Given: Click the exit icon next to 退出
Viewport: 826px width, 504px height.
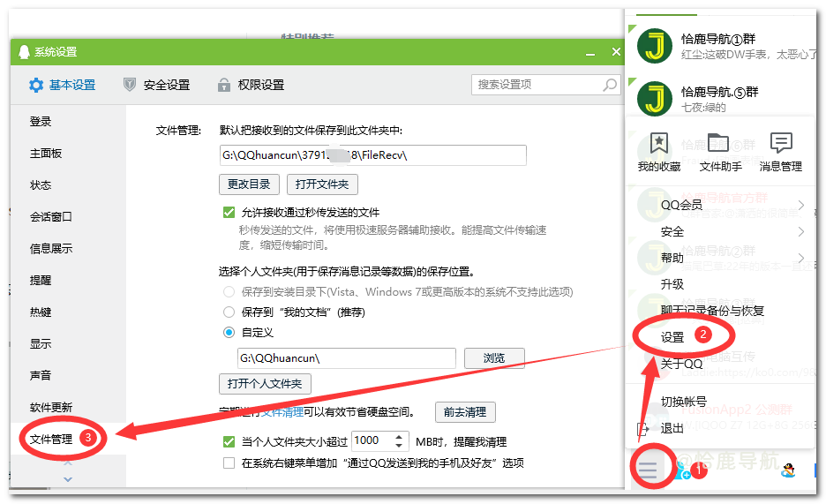Looking at the screenshot, I should [x=642, y=428].
